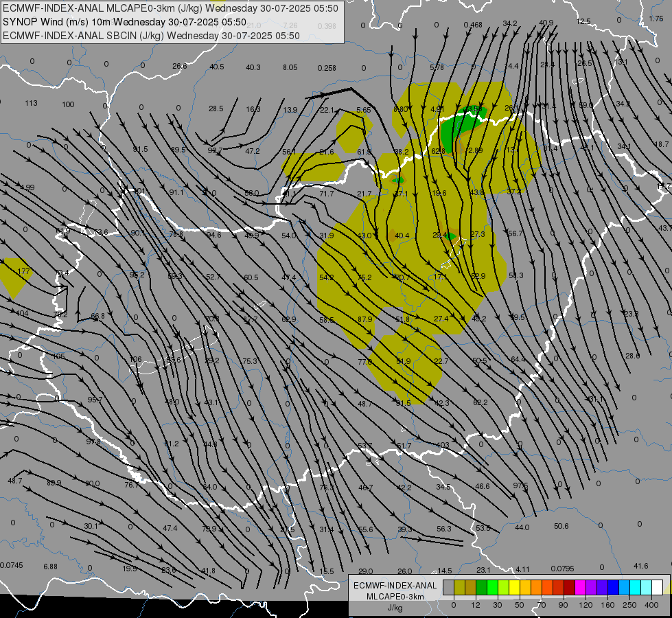Click the map value 19.5
This screenshot has height=618, width=672.
[130, 569]
